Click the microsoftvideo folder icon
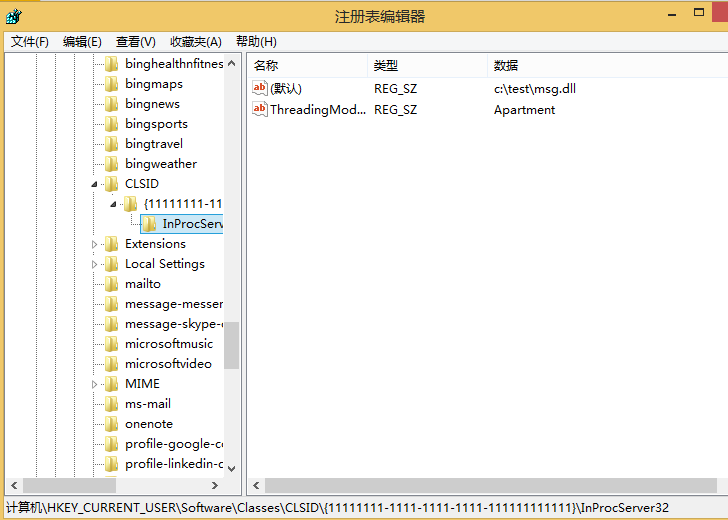 pyautogui.click(x=111, y=364)
